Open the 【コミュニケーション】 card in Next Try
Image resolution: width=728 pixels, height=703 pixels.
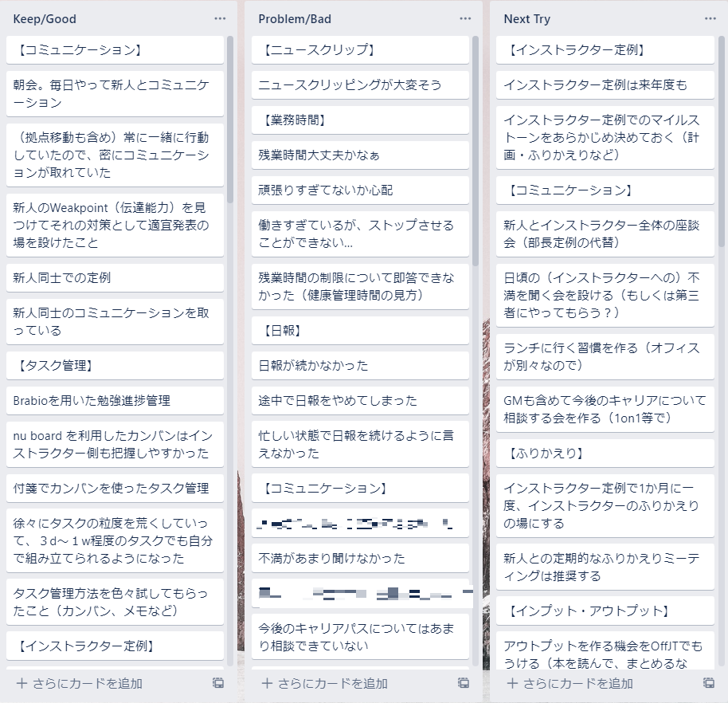coord(605,190)
